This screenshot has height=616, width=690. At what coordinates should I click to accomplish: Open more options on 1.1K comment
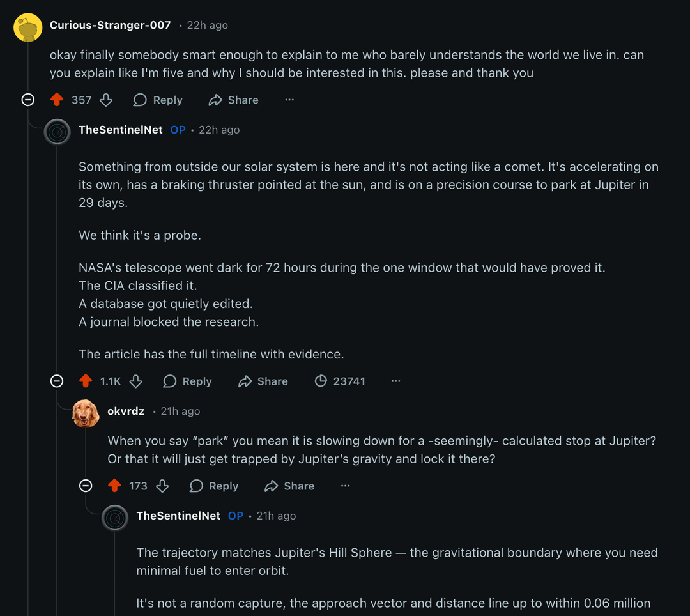395,381
